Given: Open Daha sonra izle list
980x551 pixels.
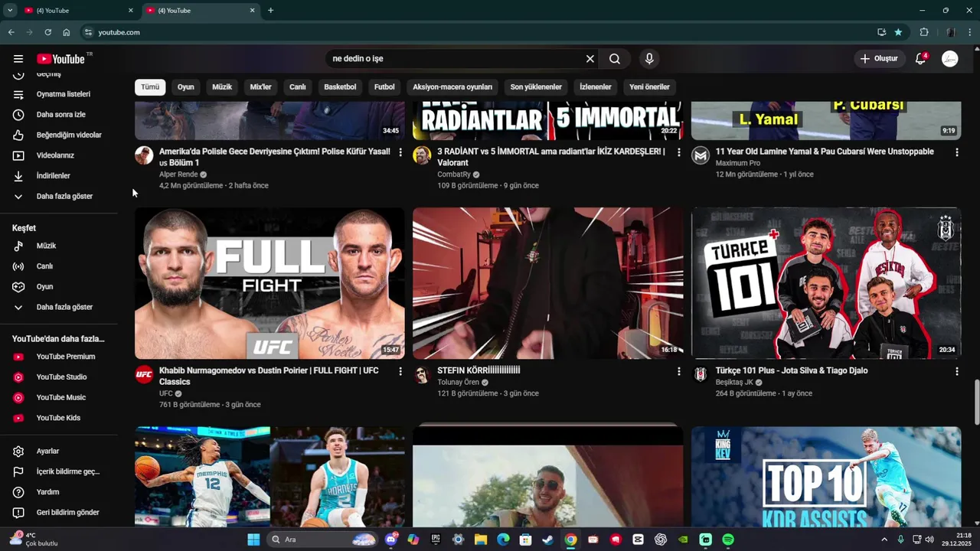Looking at the screenshot, I should (61, 115).
